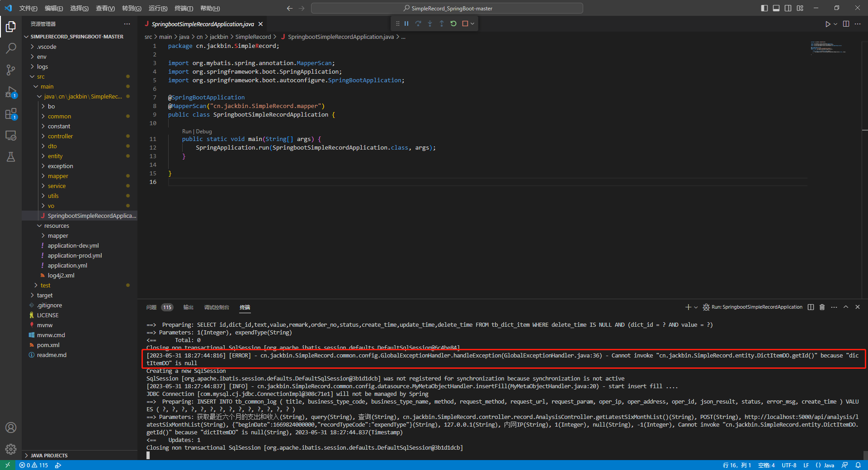Open the Extensions view

pos(11,113)
